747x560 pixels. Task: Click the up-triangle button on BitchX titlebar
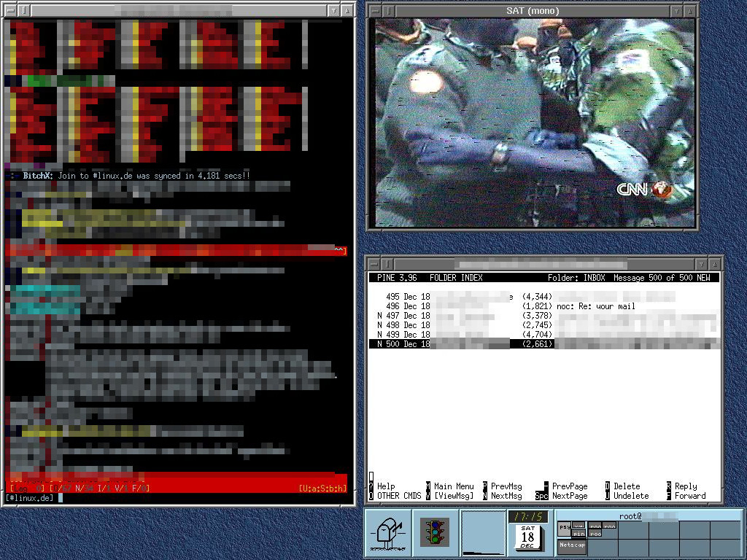pos(348,10)
